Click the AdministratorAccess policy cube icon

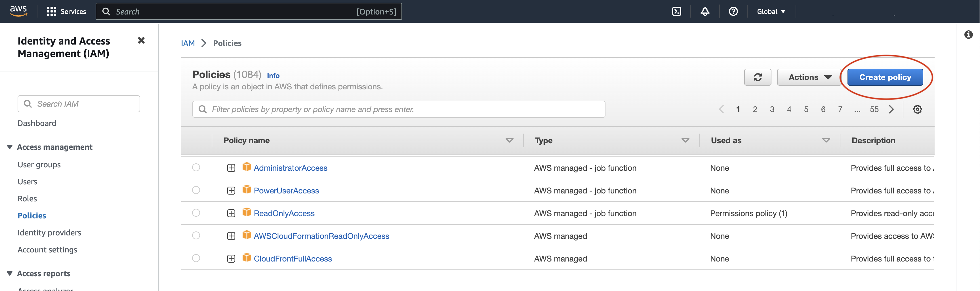coord(247,167)
